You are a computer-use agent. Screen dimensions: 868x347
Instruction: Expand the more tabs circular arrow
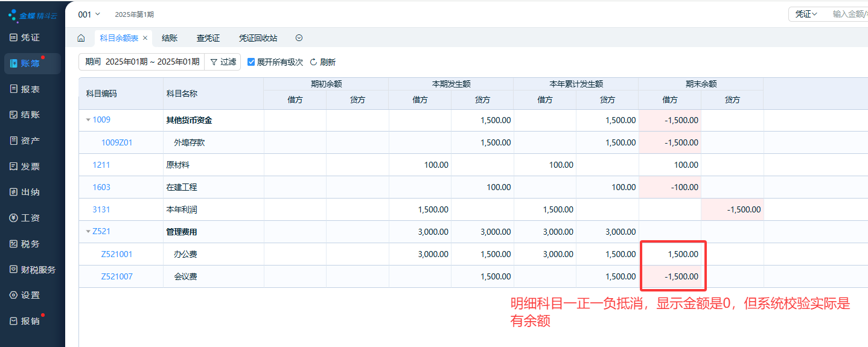pos(299,38)
